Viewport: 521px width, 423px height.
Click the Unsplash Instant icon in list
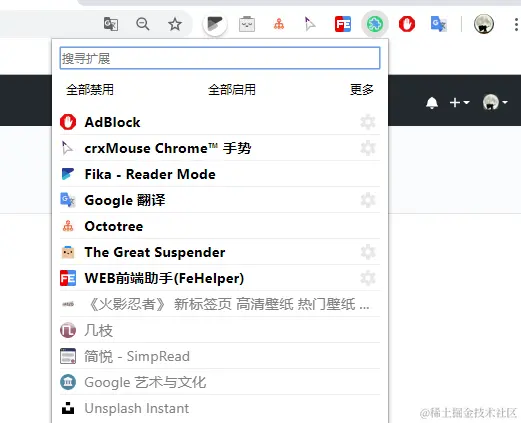pos(68,408)
